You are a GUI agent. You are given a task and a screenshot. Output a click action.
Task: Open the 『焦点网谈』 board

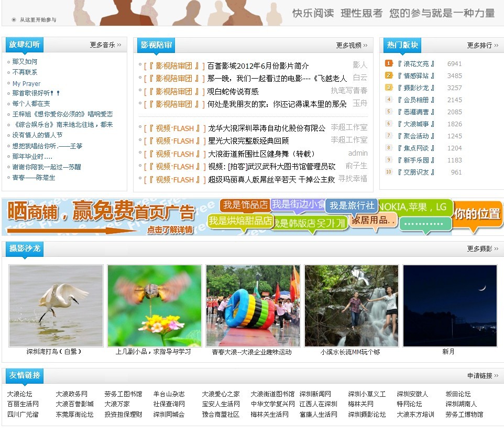(417, 148)
